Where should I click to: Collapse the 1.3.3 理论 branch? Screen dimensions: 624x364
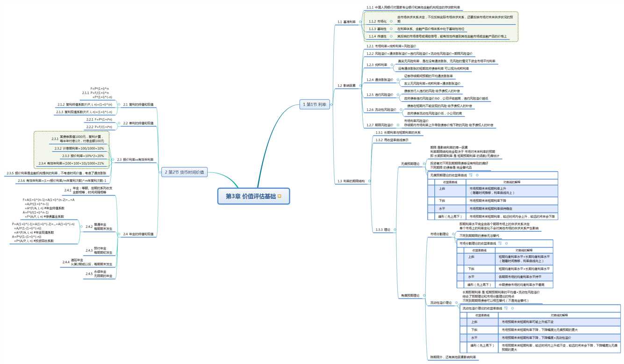[395, 229]
